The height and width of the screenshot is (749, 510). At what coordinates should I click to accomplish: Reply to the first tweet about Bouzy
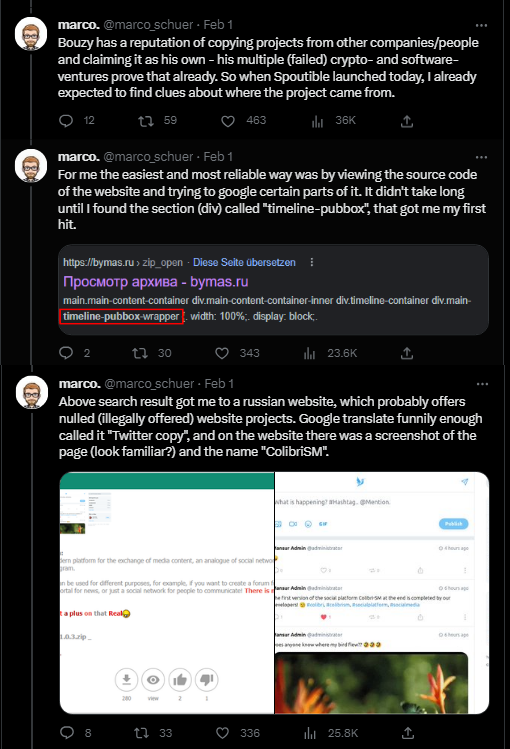[x=66, y=121]
